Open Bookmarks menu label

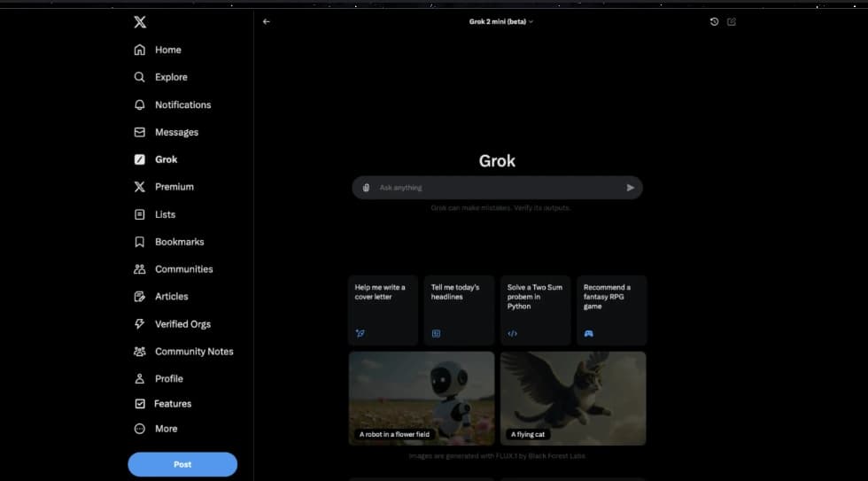coord(179,242)
